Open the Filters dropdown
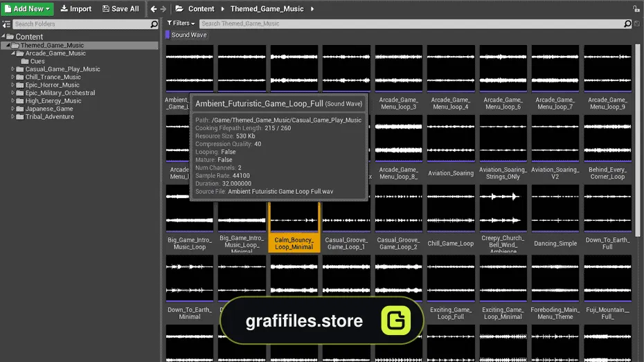The height and width of the screenshot is (362, 644). click(181, 24)
